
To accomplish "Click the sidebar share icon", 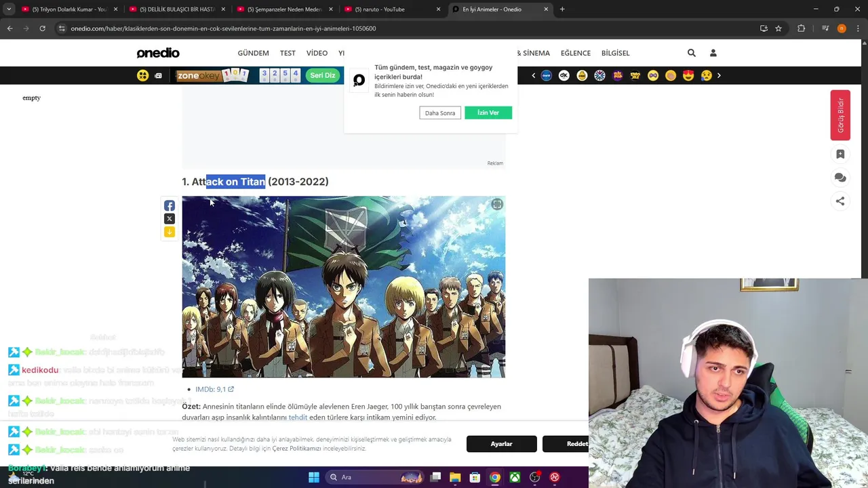I will [x=840, y=201].
